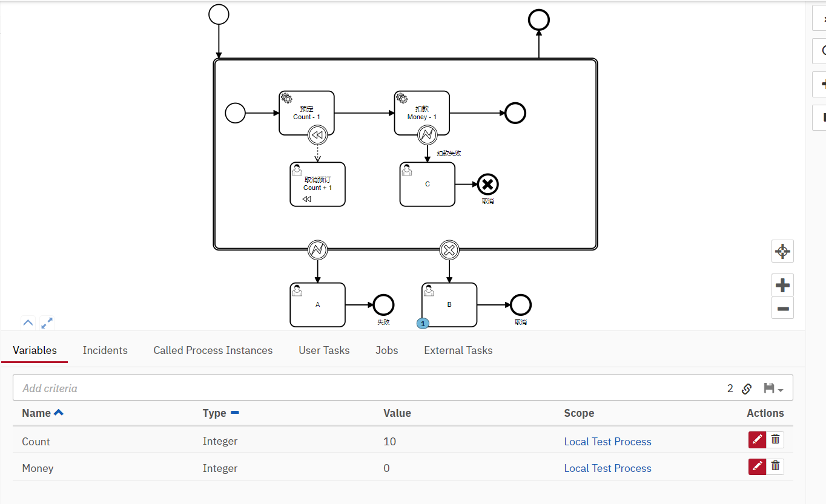The width and height of the screenshot is (826, 504).
Task: Collapse the diagram panel with the up chevron
Action: pos(27,322)
